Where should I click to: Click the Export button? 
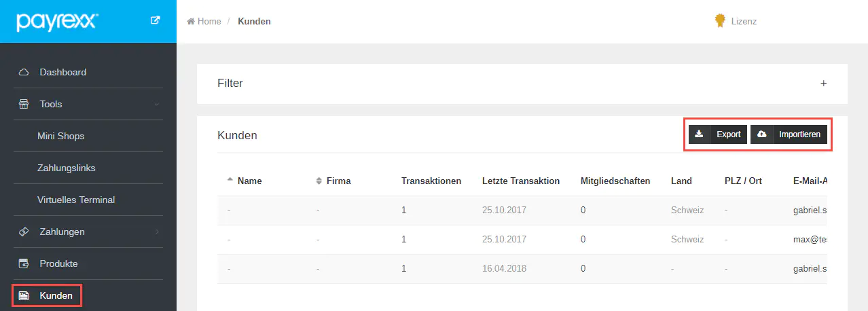click(719, 134)
